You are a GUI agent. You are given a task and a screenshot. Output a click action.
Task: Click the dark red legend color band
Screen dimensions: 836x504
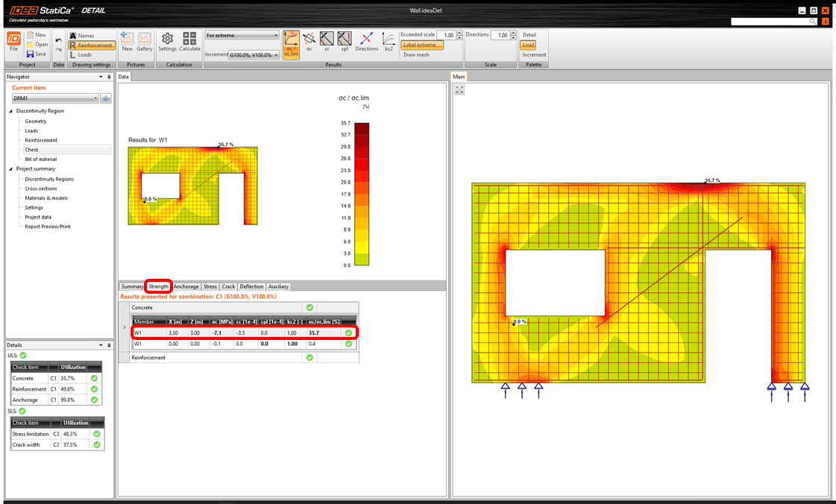point(362,128)
